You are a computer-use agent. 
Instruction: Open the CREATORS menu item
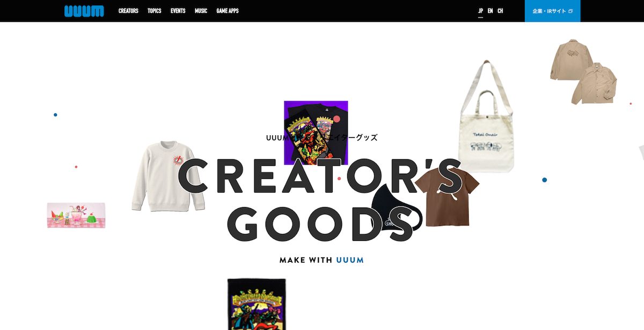pos(128,11)
